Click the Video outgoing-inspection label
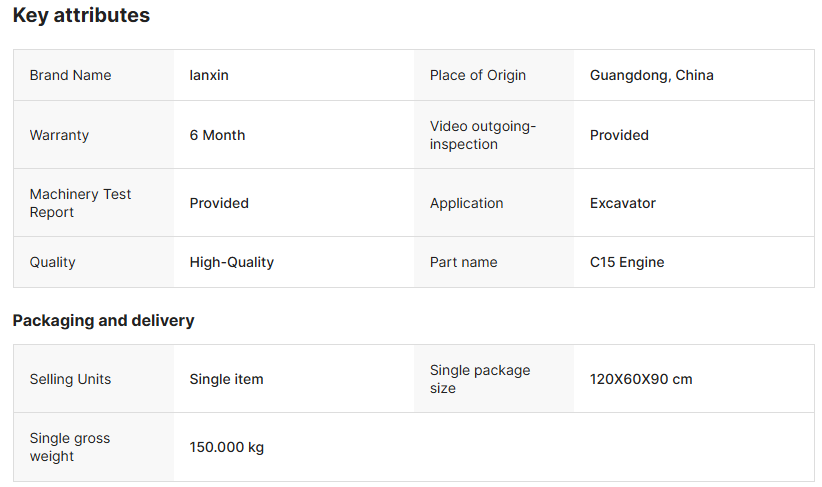The height and width of the screenshot is (487, 822). tap(483, 135)
